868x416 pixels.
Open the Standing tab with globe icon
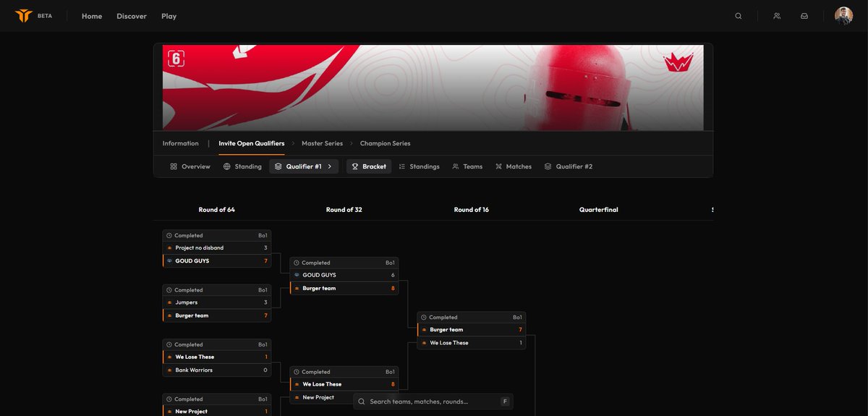[x=242, y=166]
